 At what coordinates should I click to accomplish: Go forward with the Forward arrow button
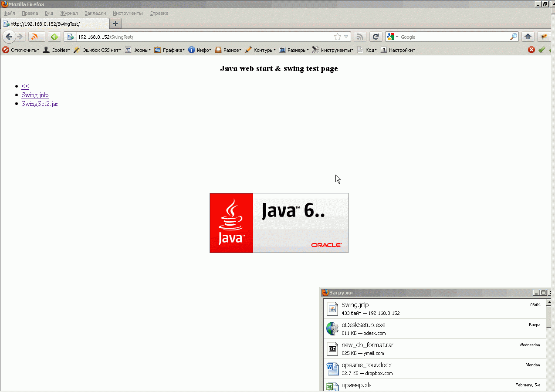point(20,37)
